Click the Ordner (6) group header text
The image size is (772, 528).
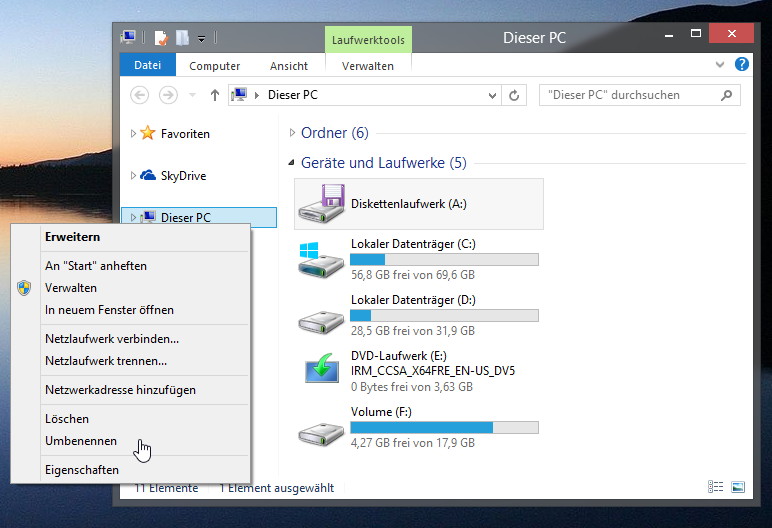click(335, 133)
